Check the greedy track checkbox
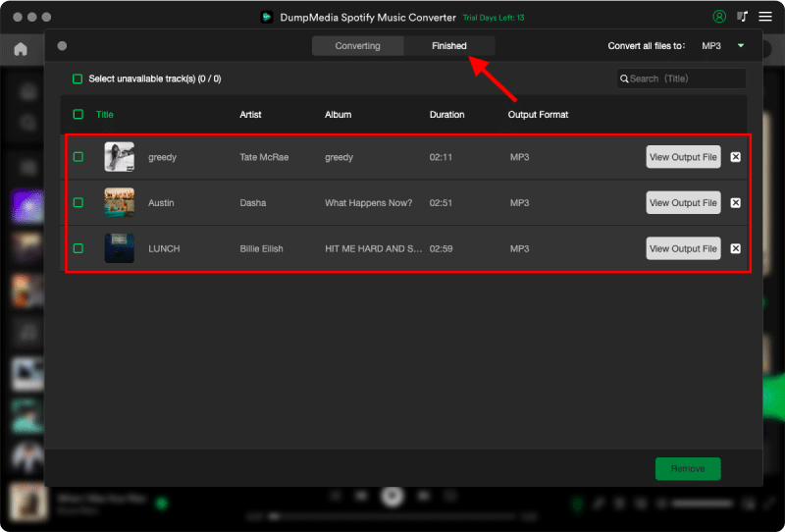The width and height of the screenshot is (785, 532). tap(78, 157)
